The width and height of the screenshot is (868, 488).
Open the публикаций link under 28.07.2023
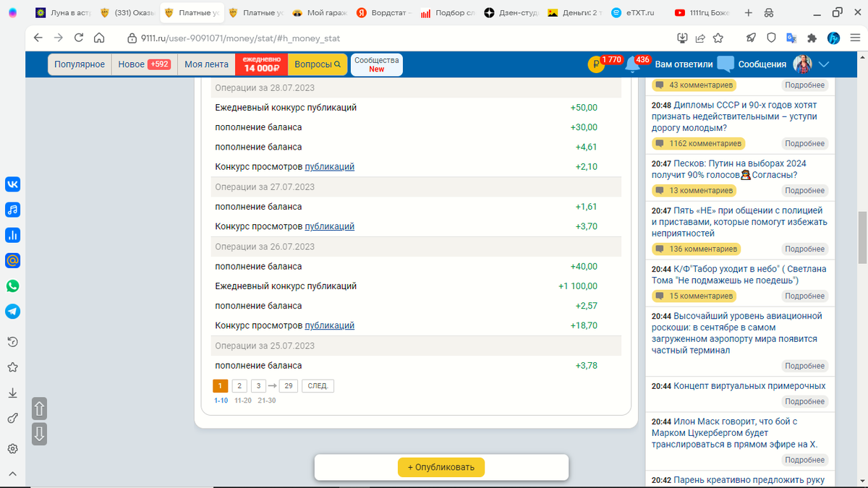click(329, 166)
